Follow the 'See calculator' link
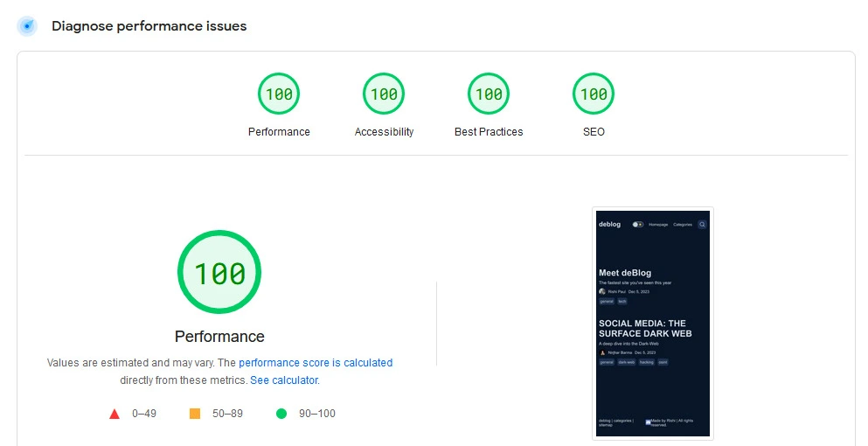868x446 pixels. coord(284,380)
